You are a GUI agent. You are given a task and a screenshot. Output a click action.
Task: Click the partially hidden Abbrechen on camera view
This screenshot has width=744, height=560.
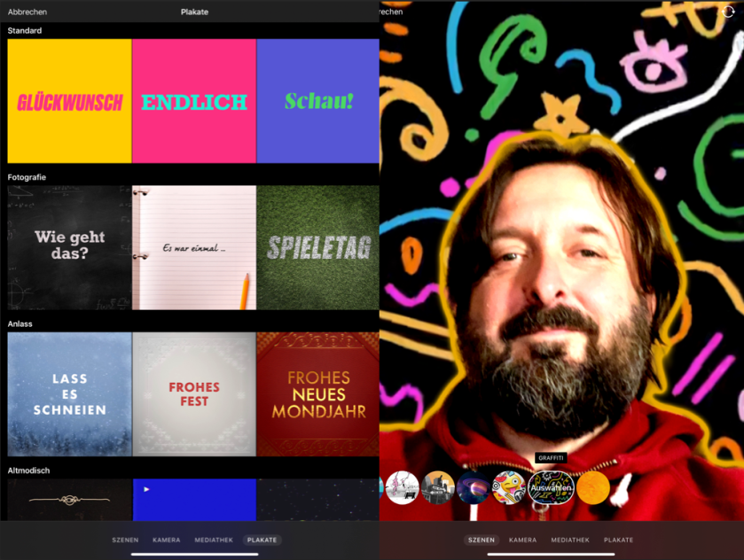pos(391,12)
